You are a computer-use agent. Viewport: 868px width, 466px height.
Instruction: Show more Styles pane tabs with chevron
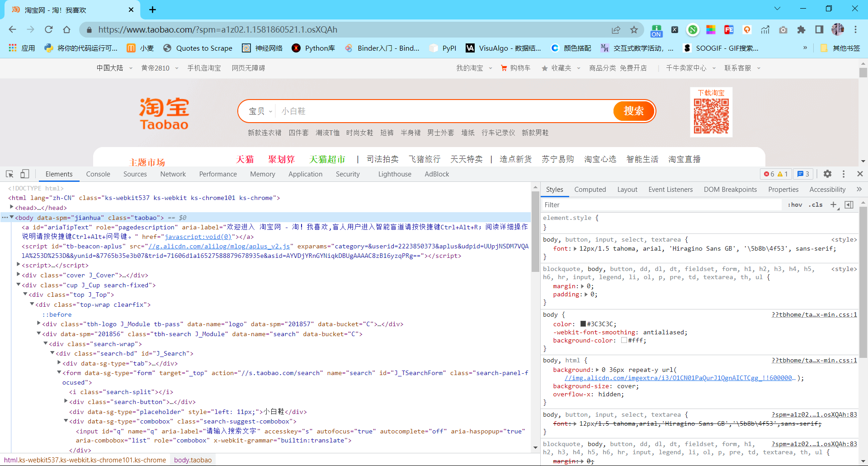859,189
